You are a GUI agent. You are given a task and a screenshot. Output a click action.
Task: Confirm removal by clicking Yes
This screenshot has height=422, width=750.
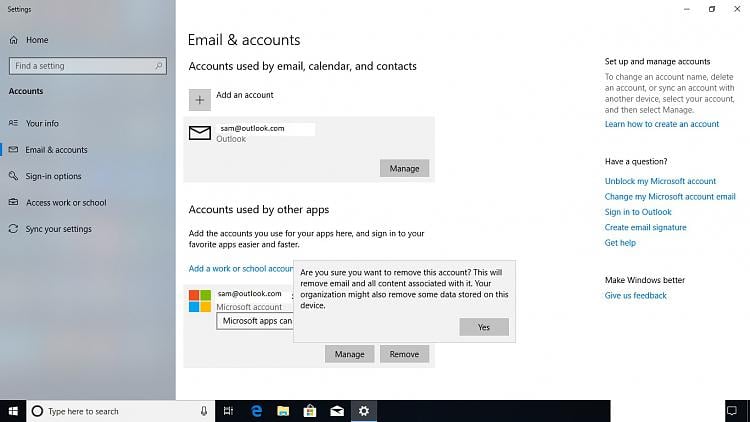point(484,327)
